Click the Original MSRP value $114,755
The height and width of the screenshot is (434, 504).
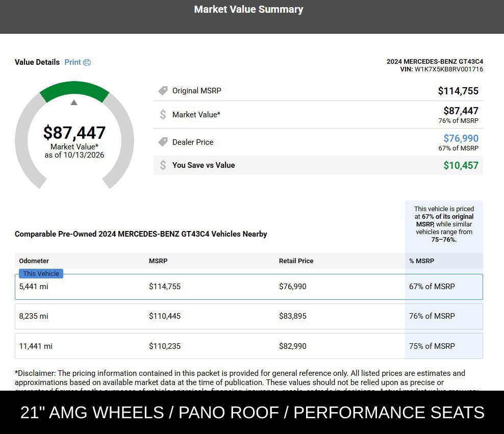(x=458, y=91)
